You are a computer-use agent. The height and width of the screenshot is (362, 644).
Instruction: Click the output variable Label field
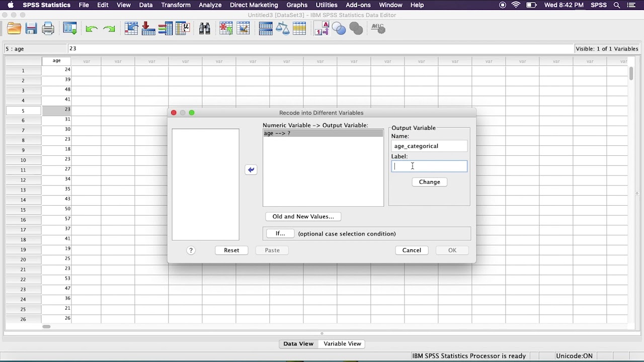pyautogui.click(x=429, y=166)
